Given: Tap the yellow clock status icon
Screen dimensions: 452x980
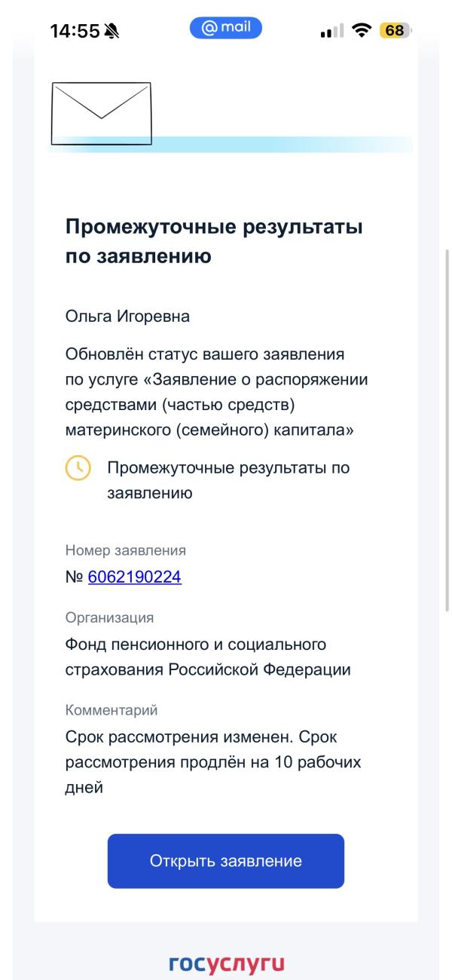Looking at the screenshot, I should tap(78, 468).
